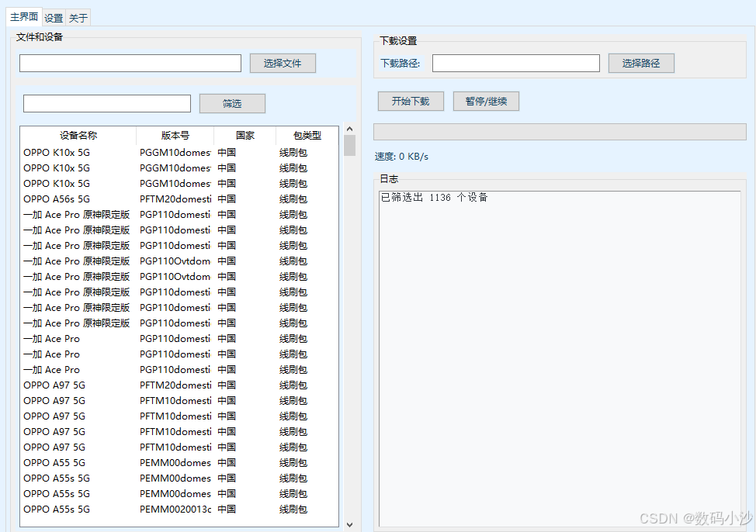Click the 选择文件 button
The width and height of the screenshot is (756, 532).
pos(283,63)
